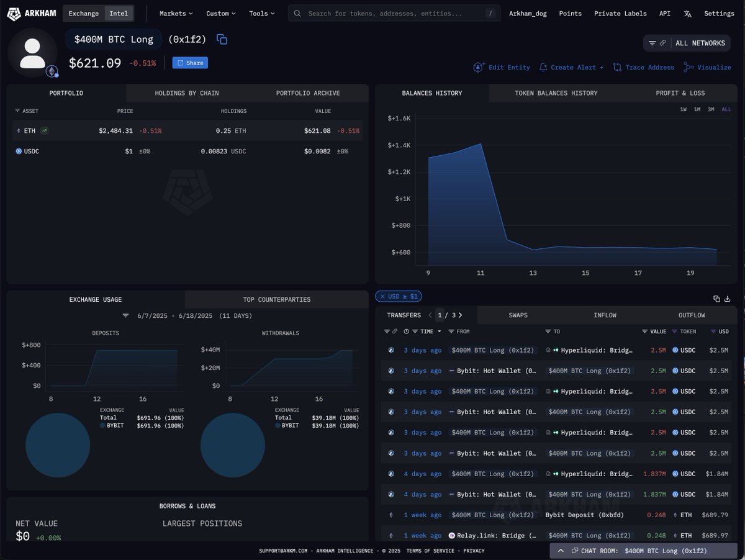Go to previous transfers page

coord(430,315)
